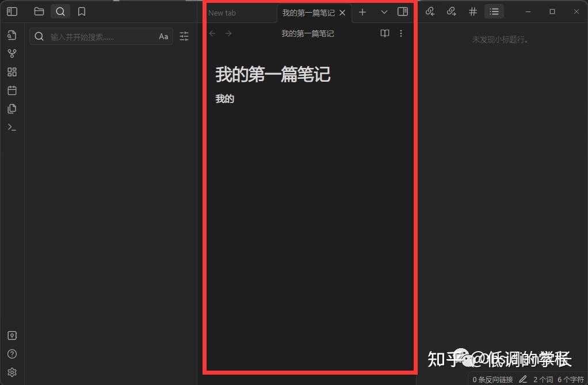
Task: Open today's daily note calendar icon
Action: click(x=12, y=90)
